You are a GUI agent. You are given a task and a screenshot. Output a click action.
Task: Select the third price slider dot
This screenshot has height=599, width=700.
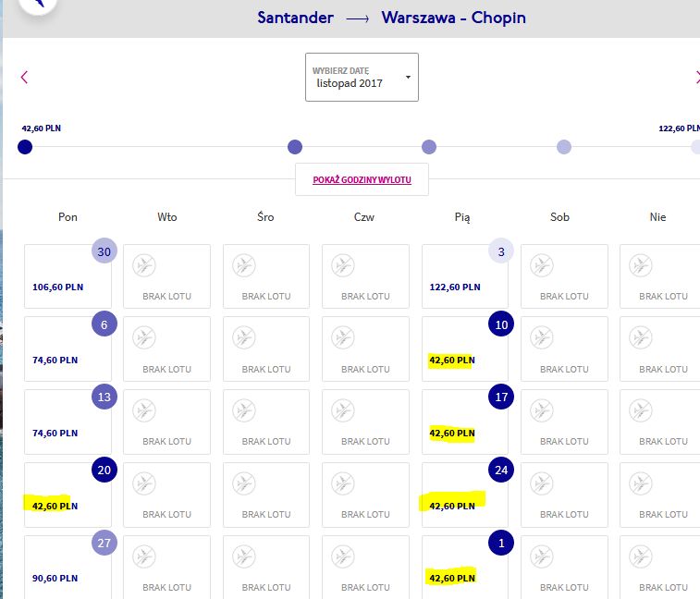[x=429, y=147]
